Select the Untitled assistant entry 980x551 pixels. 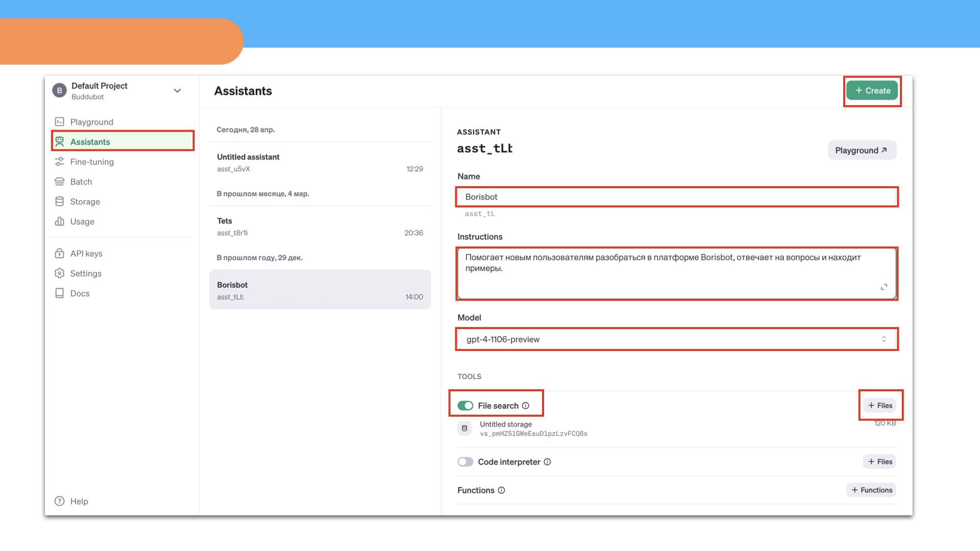pos(320,163)
